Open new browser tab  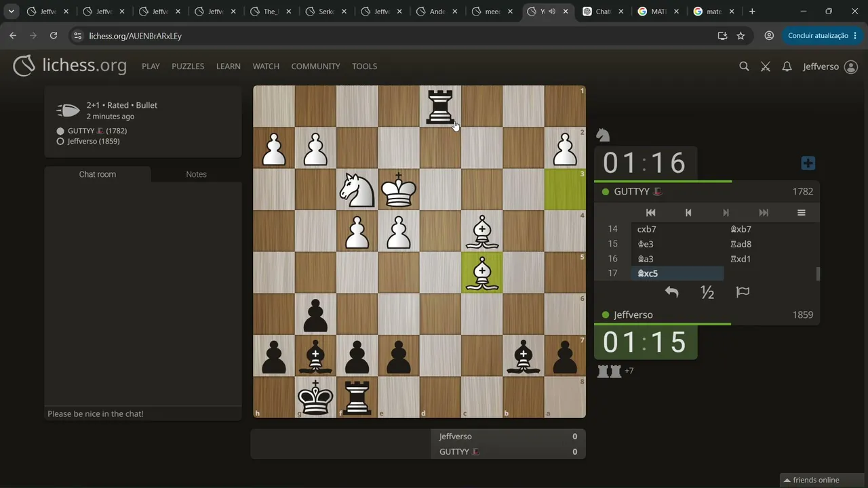point(752,12)
